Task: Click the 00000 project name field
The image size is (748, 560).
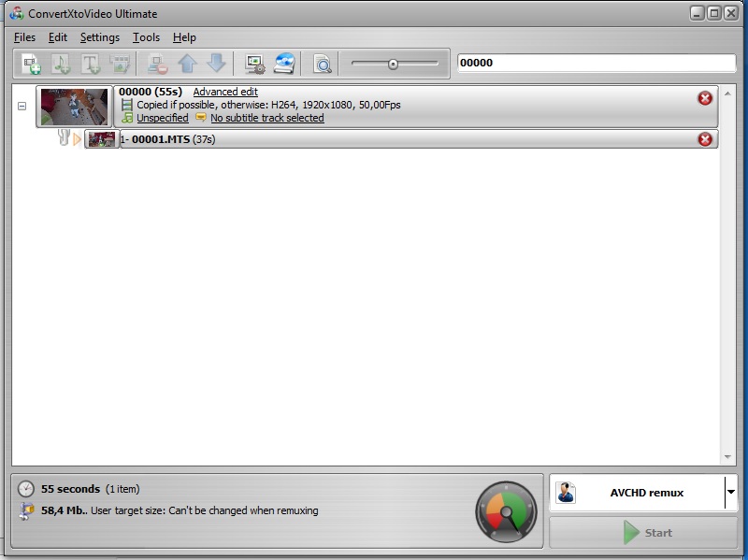Action: point(597,63)
